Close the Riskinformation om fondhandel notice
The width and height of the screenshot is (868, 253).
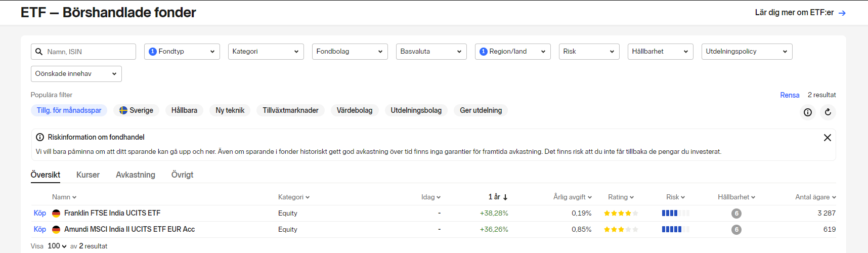(x=828, y=138)
